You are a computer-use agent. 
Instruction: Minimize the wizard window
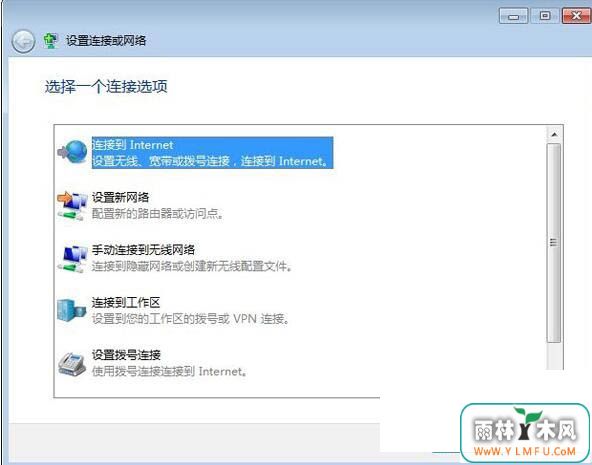[x=513, y=16]
